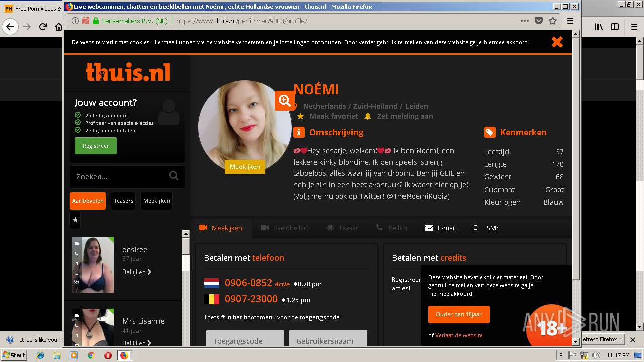Click the page scrollbar down arrow
Screen dimensions: 644x362
(x=576, y=341)
